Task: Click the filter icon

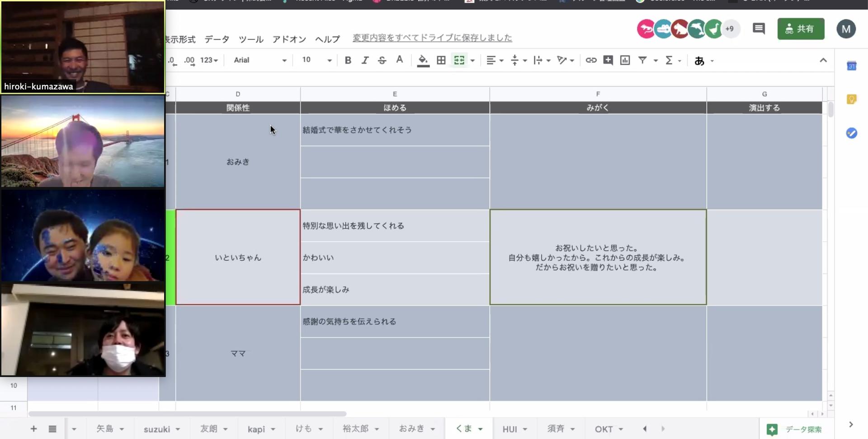Action: (642, 60)
